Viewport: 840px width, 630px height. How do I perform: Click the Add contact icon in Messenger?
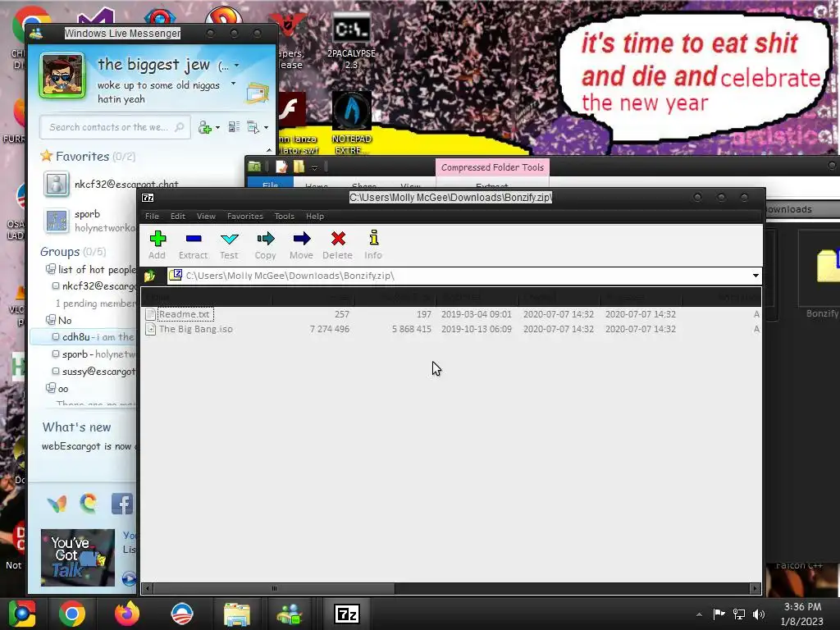[204, 127]
